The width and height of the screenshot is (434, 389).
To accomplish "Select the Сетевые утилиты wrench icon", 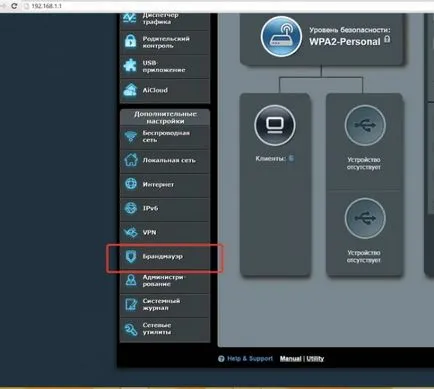I will [131, 329].
